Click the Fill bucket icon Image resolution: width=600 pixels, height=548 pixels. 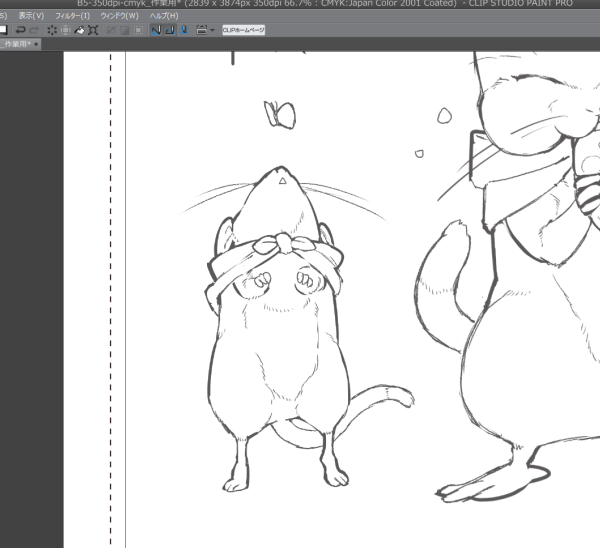click(x=79, y=30)
